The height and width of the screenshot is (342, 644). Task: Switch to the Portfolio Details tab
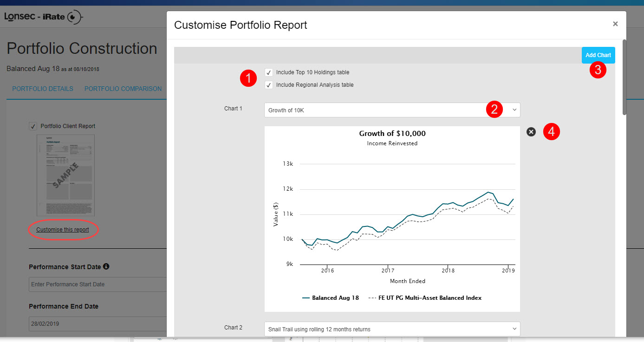[x=43, y=89]
